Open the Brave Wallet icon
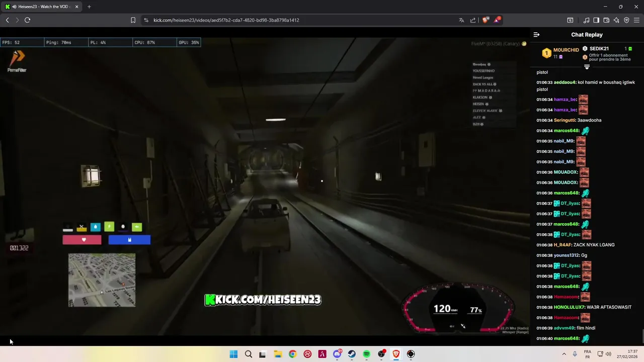 point(606,20)
